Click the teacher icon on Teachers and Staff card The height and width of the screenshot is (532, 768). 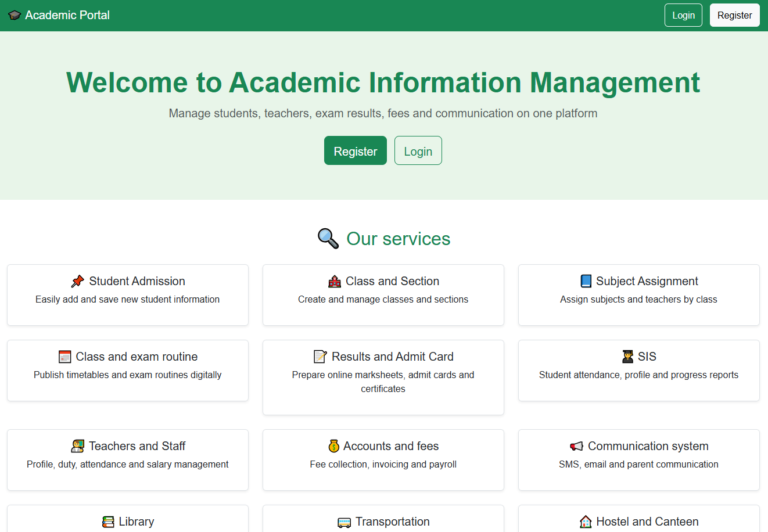(x=78, y=446)
